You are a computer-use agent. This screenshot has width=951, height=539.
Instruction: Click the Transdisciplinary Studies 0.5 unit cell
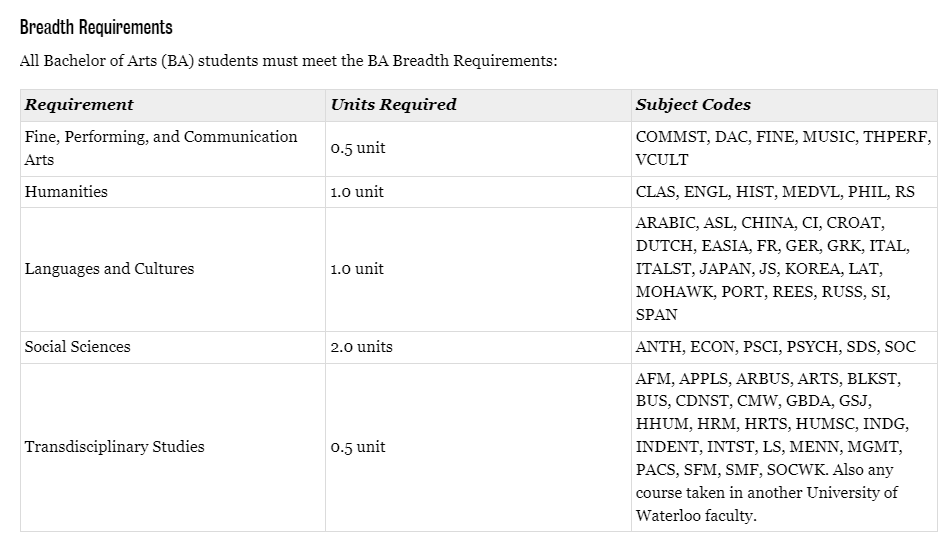478,447
